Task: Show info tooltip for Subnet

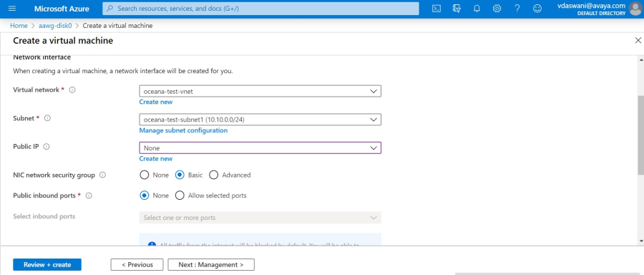Action: point(47,118)
